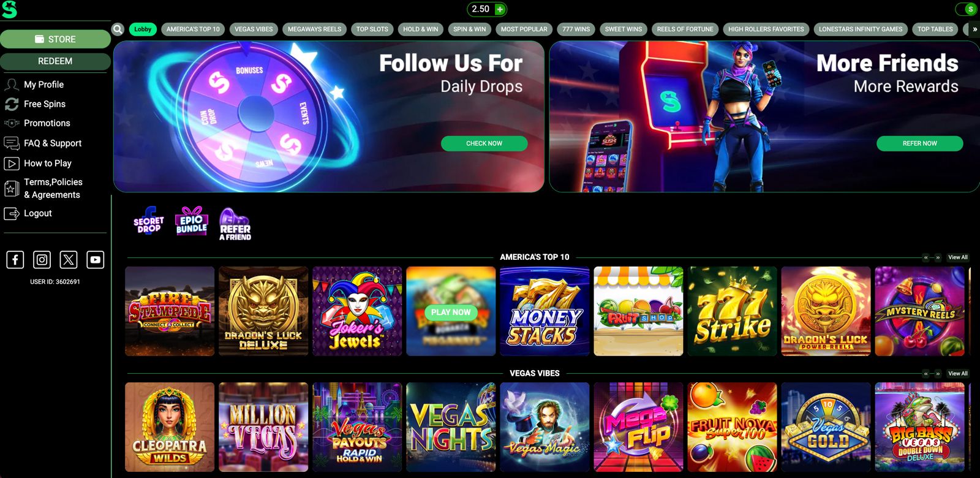The width and height of the screenshot is (980, 478).
Task: Show next games in America's Top 10
Action: pyautogui.click(x=938, y=257)
